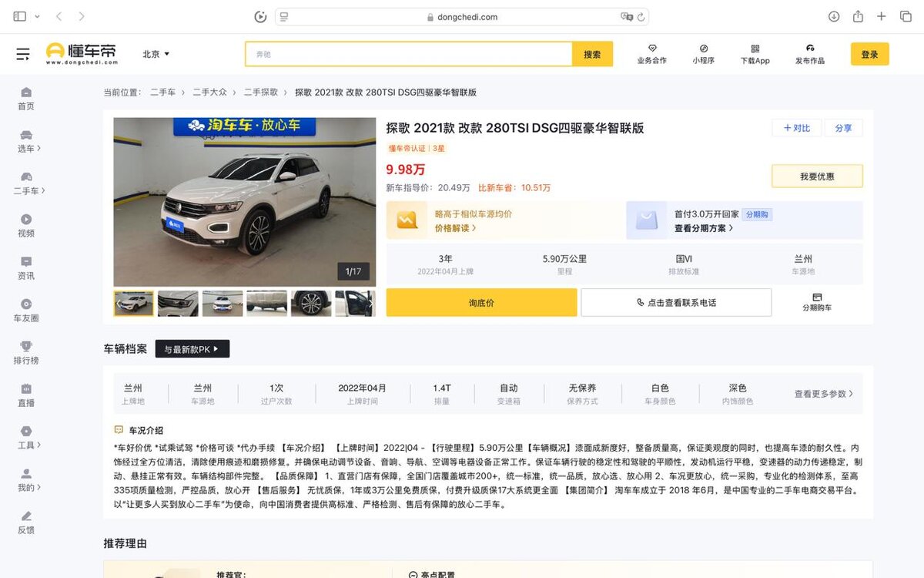Image resolution: width=924 pixels, height=578 pixels.
Task: Show the tab overview icon
Action: [906, 16]
